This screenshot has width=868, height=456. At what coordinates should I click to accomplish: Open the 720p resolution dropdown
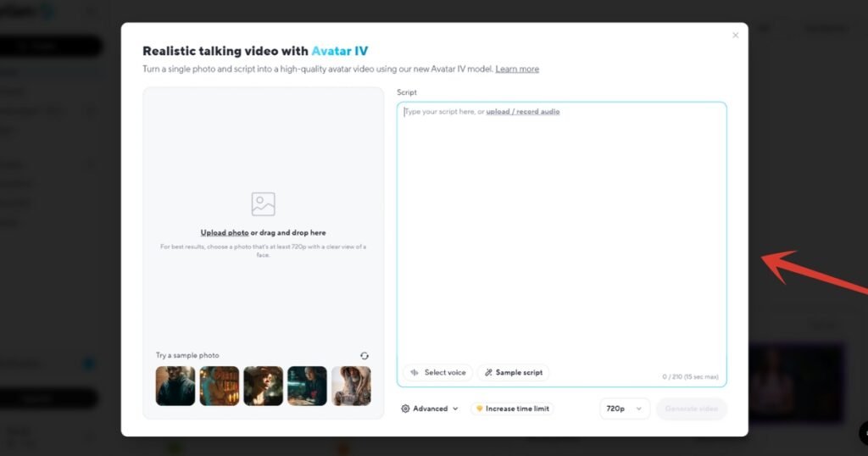click(625, 409)
